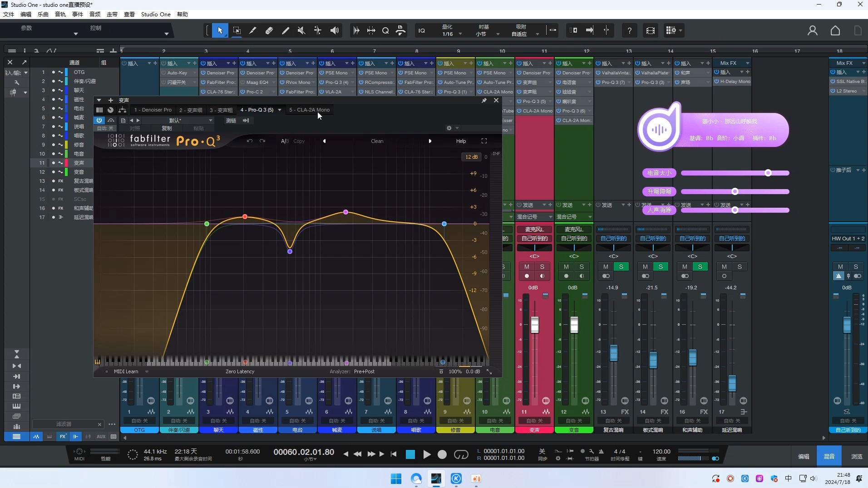
Task: Open the help question mark tool
Action: pos(629,30)
